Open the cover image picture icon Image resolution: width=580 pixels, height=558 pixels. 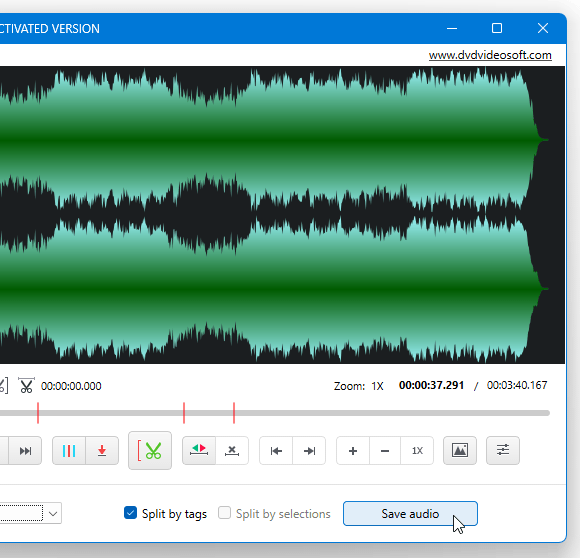(460, 451)
